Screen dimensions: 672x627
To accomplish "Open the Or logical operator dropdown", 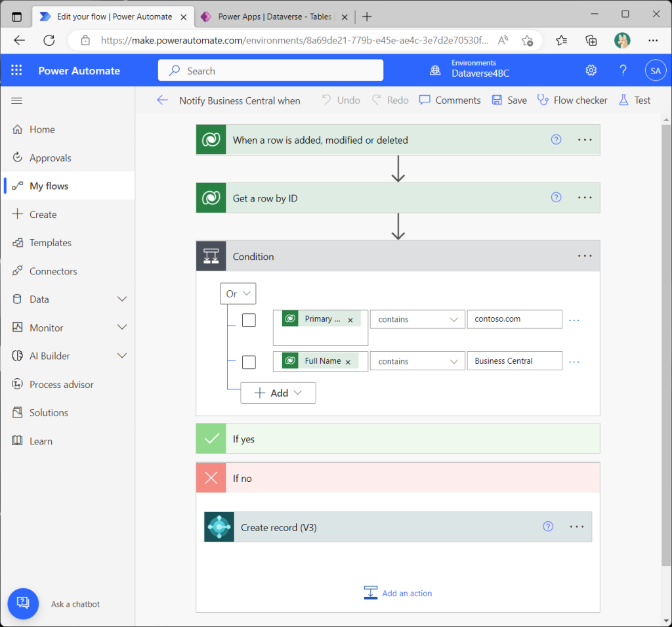I will tap(238, 293).
